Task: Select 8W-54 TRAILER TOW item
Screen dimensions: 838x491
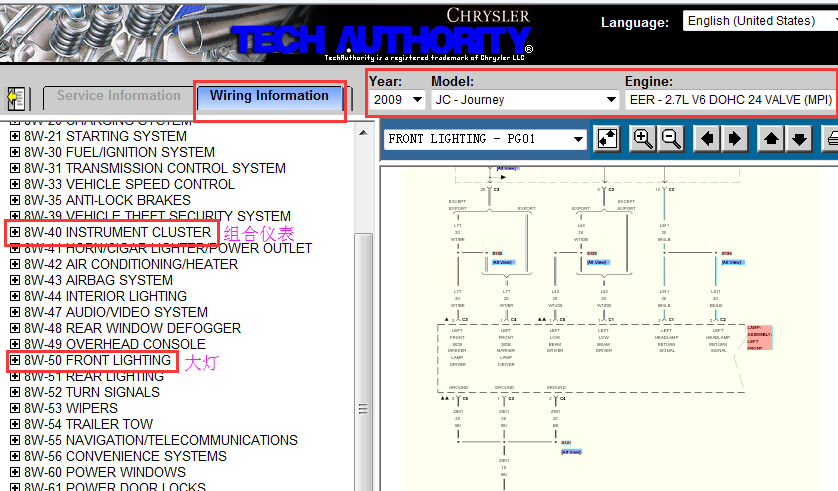Action: [x=89, y=425]
